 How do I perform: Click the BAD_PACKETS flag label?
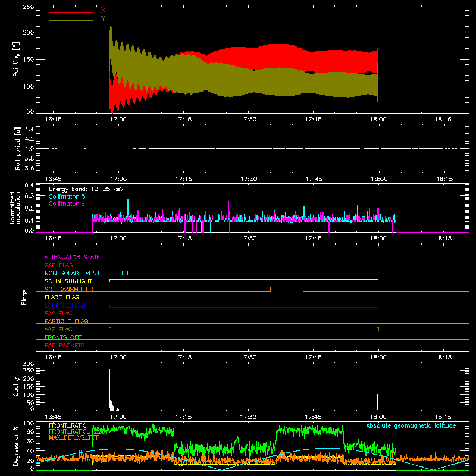tap(65, 345)
